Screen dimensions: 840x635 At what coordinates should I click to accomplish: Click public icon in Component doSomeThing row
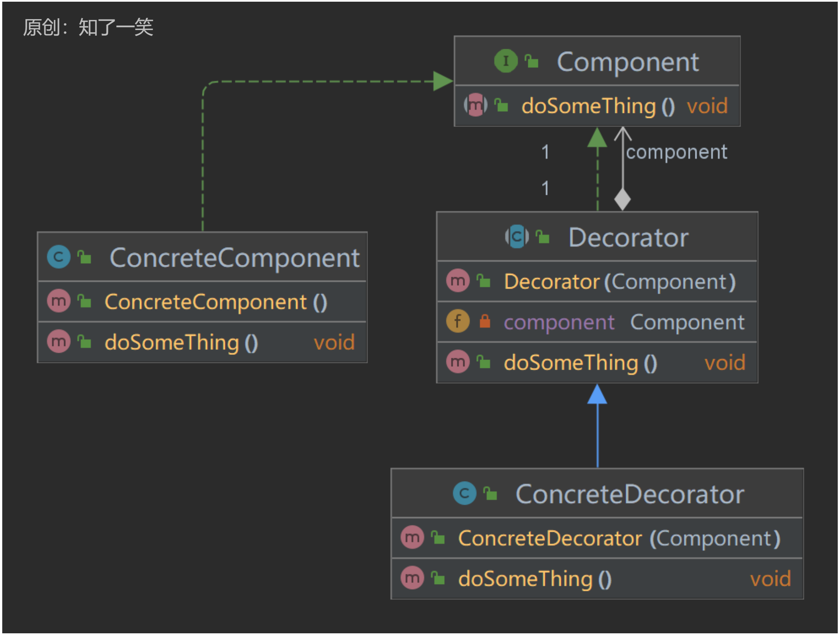(501, 105)
